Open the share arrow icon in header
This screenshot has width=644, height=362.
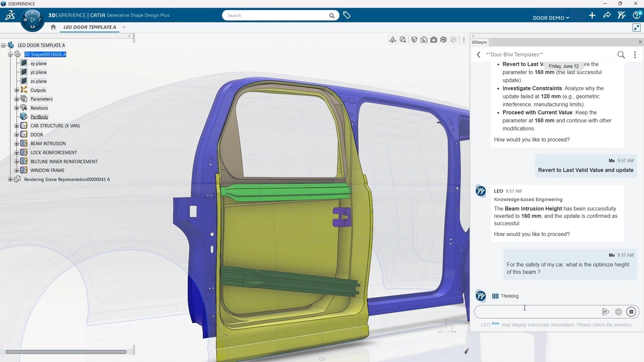607,16
